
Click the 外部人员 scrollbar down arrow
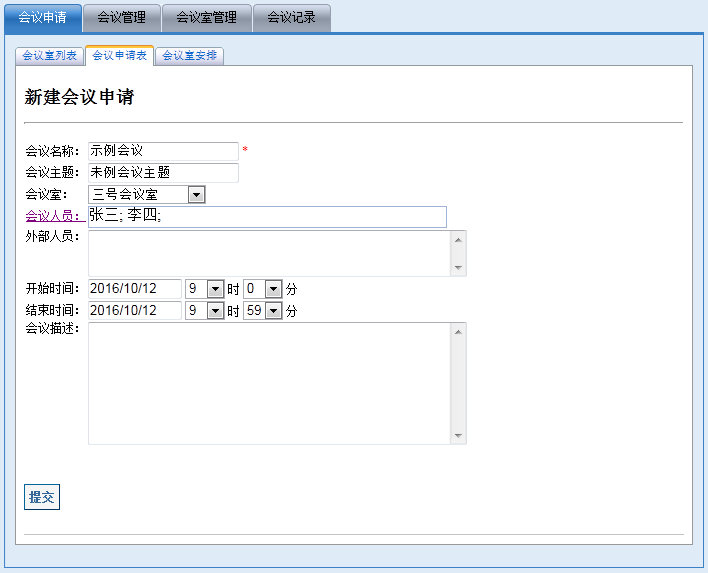click(x=458, y=268)
